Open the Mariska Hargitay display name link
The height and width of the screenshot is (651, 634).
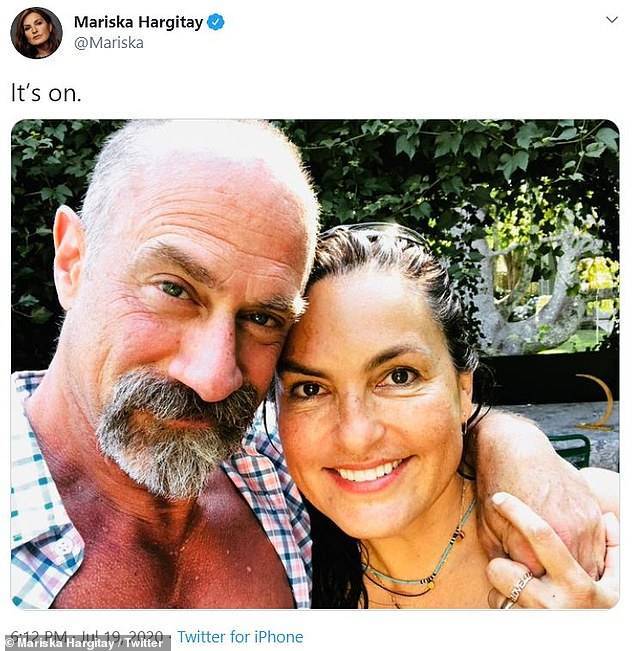click(x=138, y=22)
